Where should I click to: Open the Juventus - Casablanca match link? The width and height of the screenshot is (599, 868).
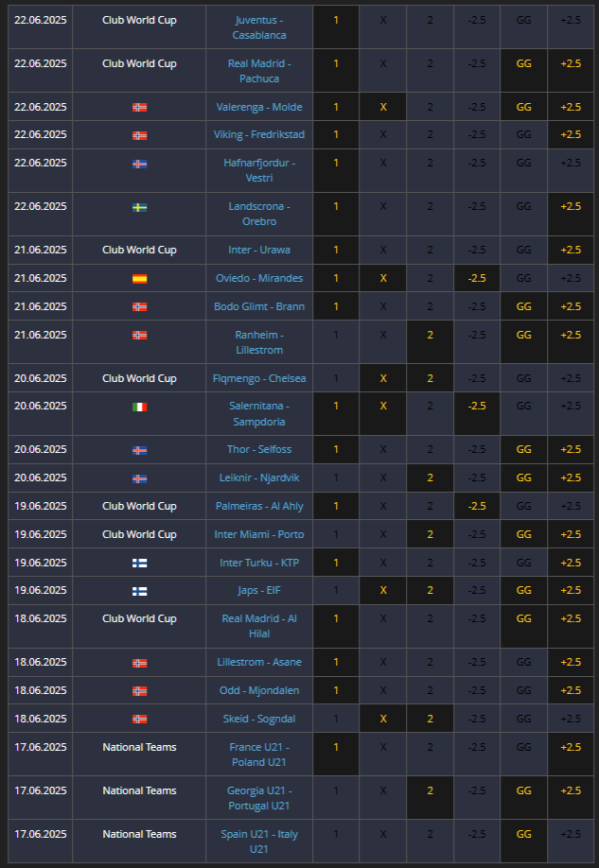tap(258, 27)
